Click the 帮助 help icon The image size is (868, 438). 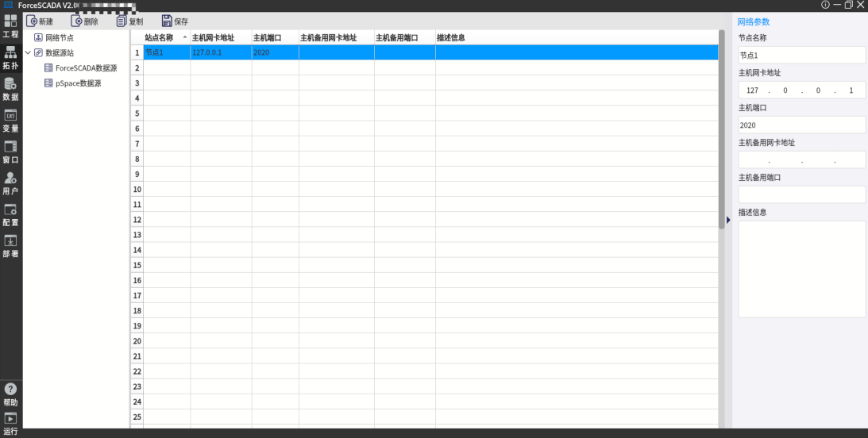10,394
